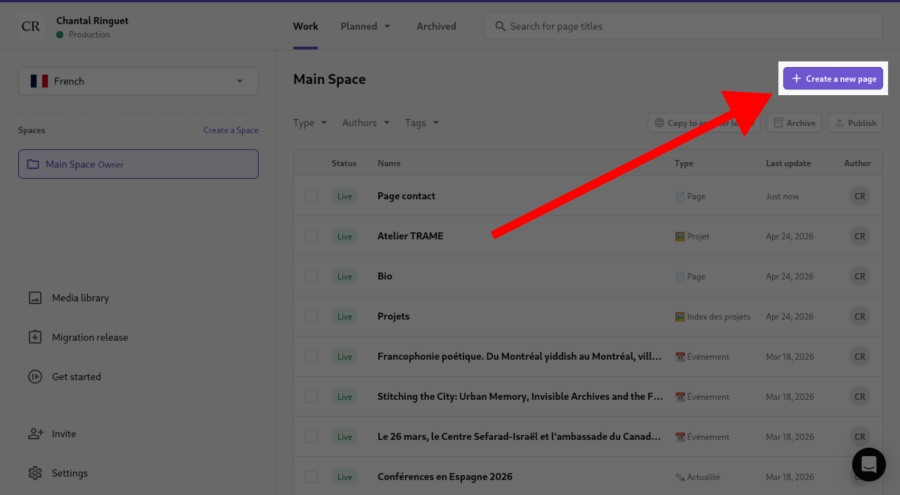Open the Atelier TRAME entry
Image resolution: width=900 pixels, height=495 pixels.
click(x=410, y=236)
